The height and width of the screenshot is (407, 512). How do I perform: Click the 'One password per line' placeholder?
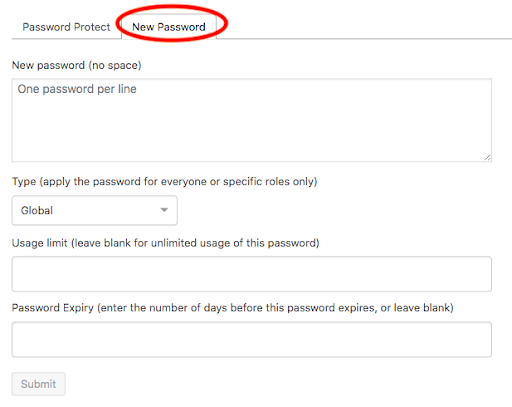77,89
